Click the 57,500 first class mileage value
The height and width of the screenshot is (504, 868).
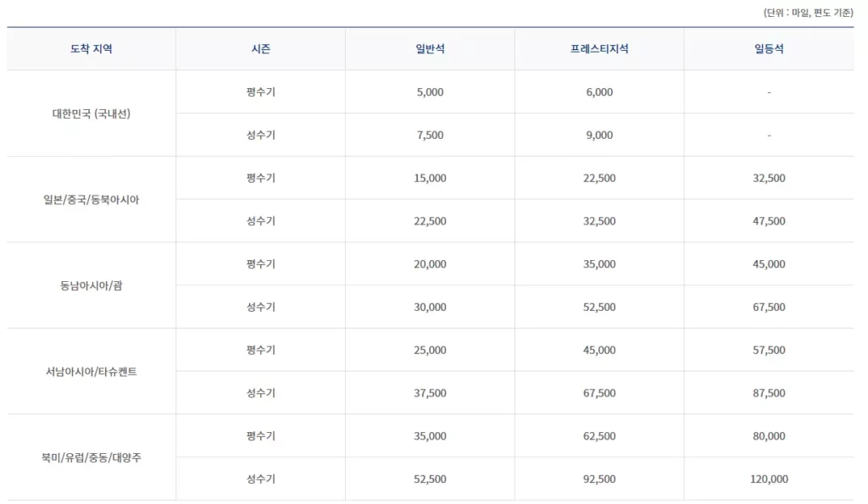[x=769, y=350]
